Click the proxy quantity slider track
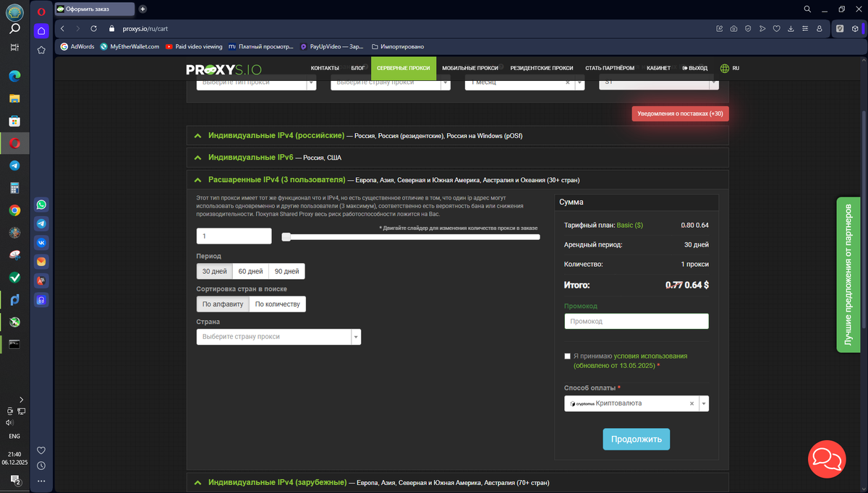868x493 pixels. click(x=411, y=236)
